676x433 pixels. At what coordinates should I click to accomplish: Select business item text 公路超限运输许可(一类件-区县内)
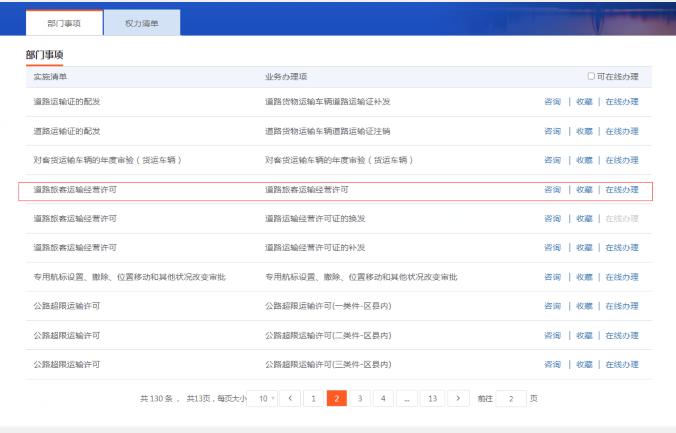point(328,306)
